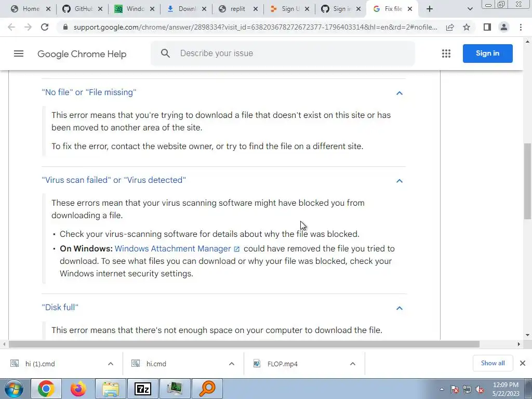
Task: Click the URL address bar
Action: click(255, 27)
